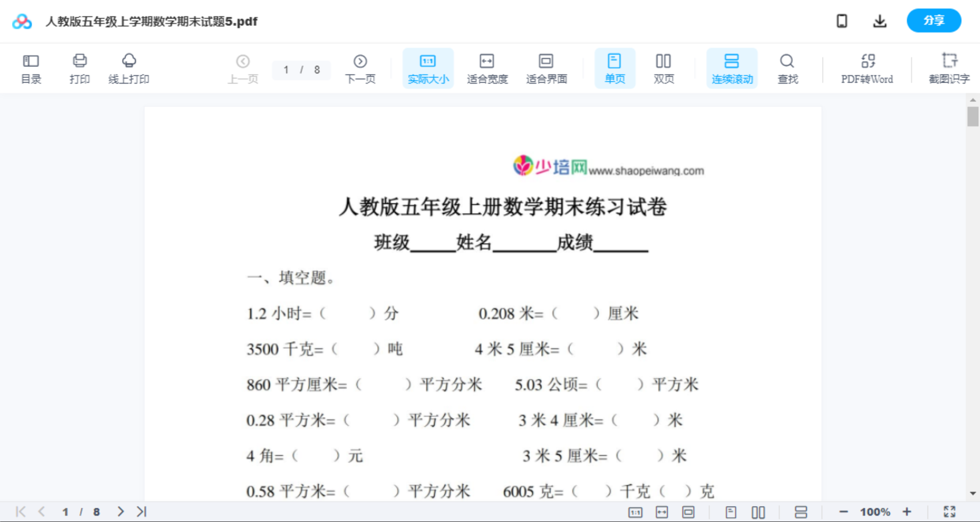Go to the next page with 下一页
Screen dimensions: 980x522
coord(360,68)
